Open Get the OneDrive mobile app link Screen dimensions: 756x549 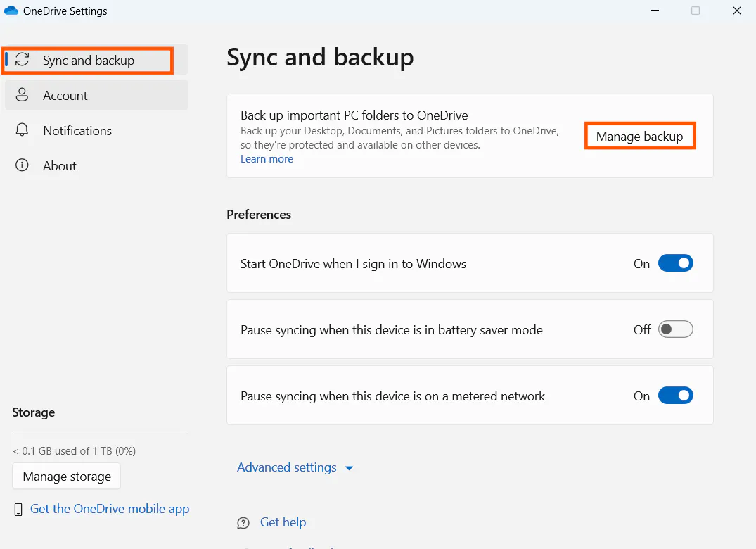pyautogui.click(x=110, y=508)
